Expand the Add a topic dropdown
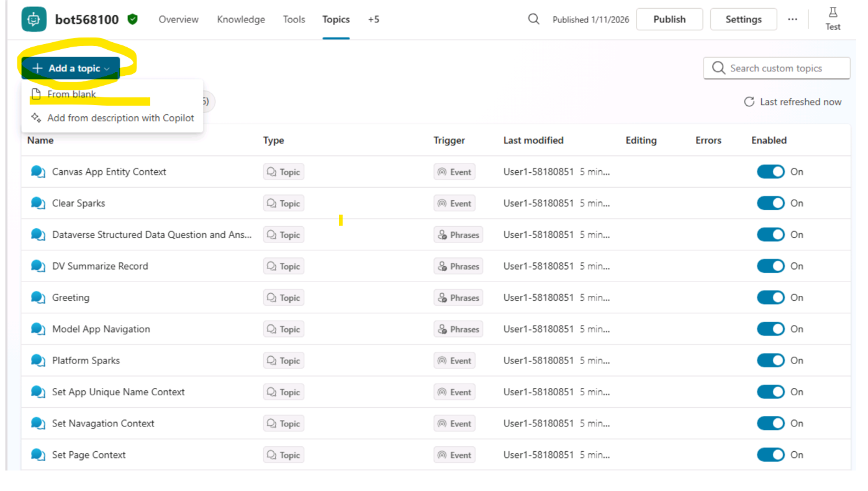868x491 pixels. [x=71, y=68]
